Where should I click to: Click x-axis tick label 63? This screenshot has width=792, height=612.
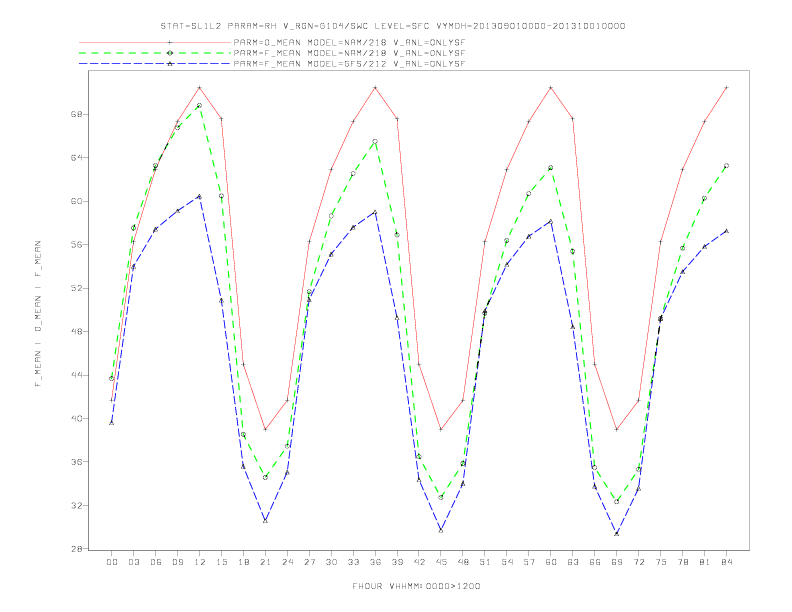click(x=573, y=562)
